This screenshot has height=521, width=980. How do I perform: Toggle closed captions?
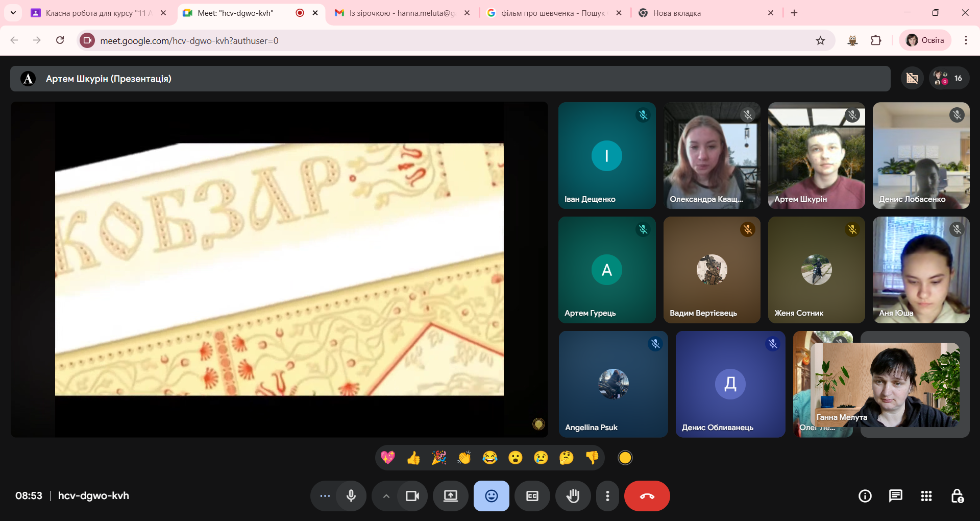tap(532, 496)
